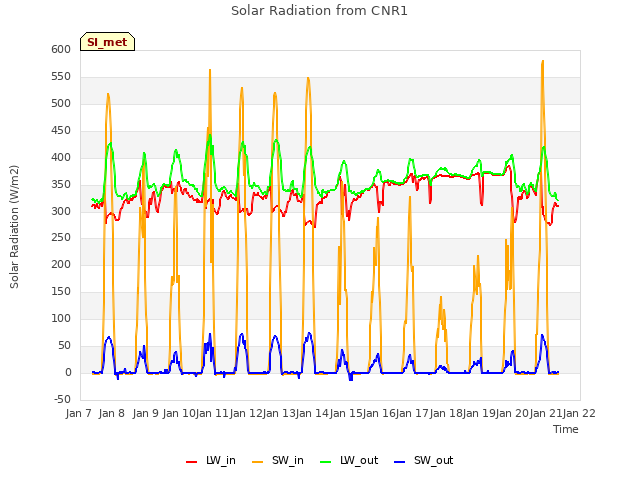Click the Jan 18 x-axis date label
This screenshot has height=480, width=640.
(446, 413)
